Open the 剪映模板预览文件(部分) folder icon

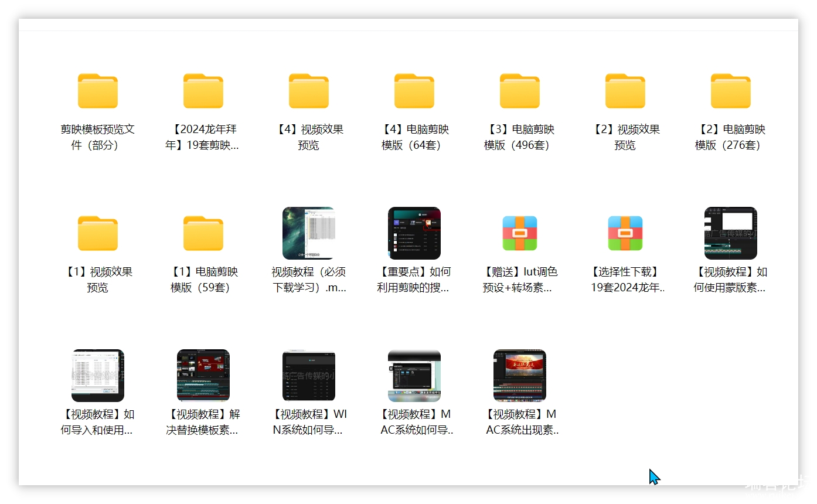point(98,91)
